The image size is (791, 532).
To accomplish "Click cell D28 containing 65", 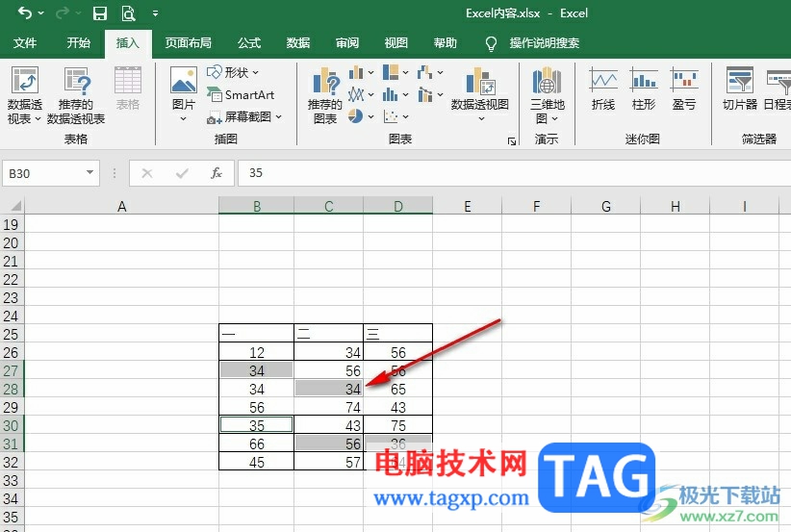I will (397, 389).
